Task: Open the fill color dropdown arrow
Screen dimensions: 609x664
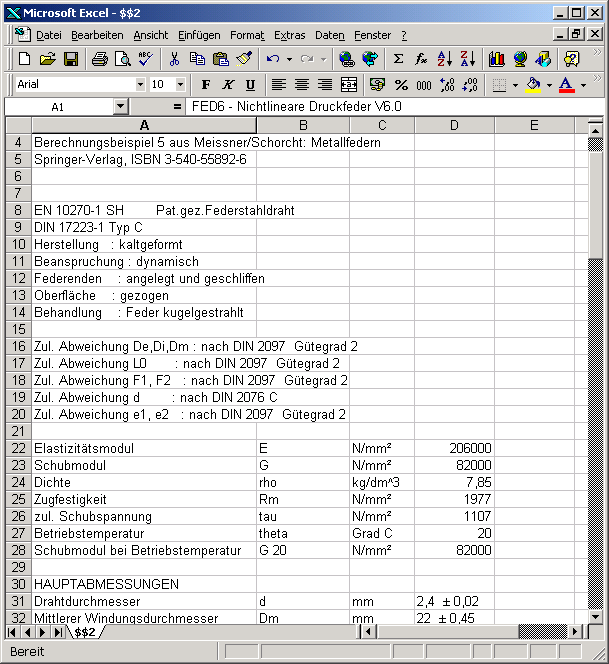Action: (549, 85)
